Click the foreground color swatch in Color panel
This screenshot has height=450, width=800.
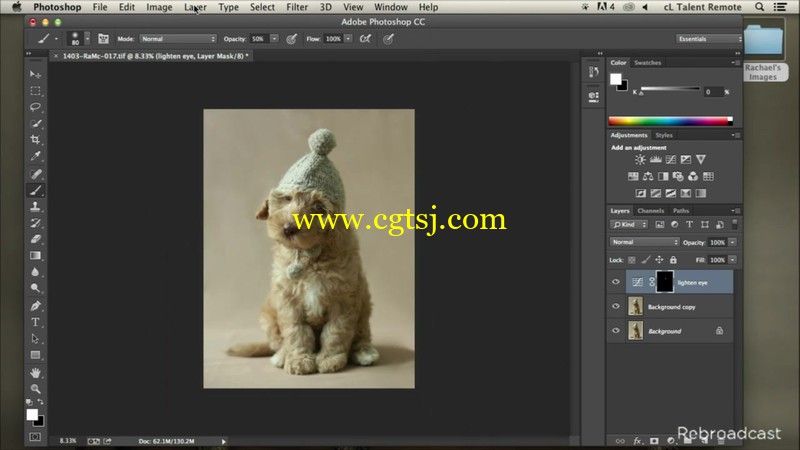coord(615,79)
